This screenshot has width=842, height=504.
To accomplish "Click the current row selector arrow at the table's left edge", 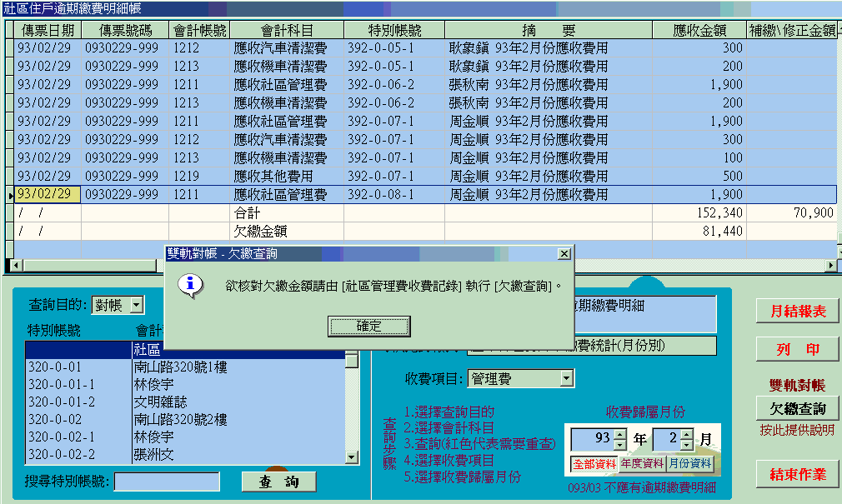I will coord(10,196).
